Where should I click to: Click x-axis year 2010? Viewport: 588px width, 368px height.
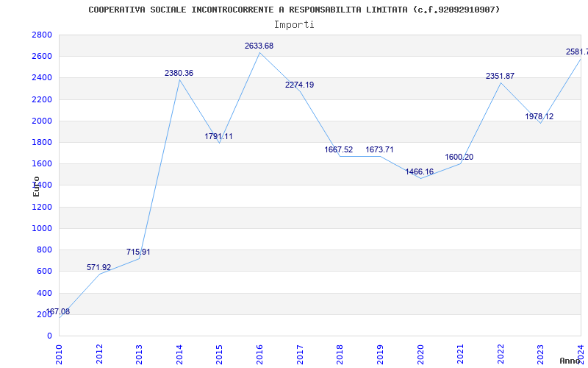[59, 354]
